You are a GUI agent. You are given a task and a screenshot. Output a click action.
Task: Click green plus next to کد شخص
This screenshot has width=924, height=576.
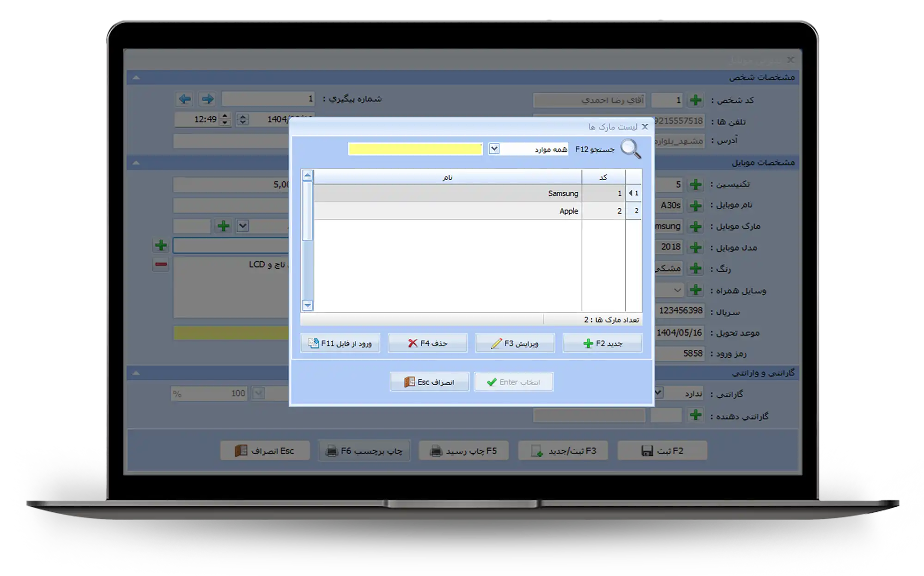coord(695,100)
